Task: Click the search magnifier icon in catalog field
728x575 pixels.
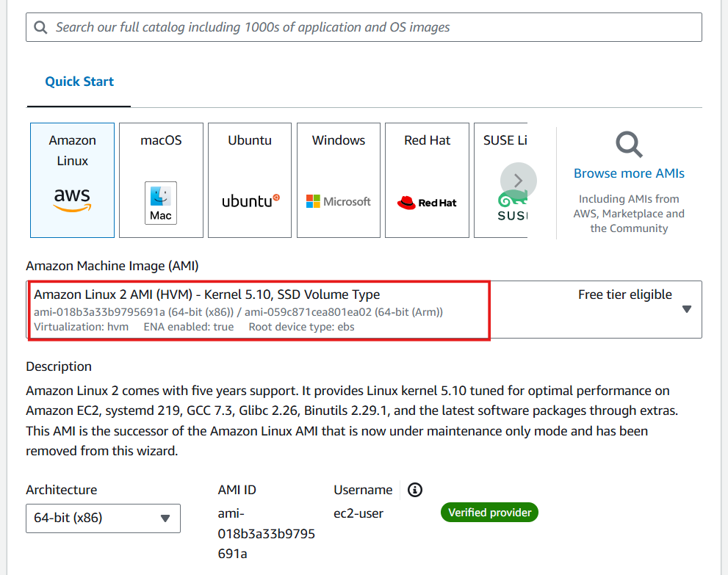Action: tap(40, 27)
